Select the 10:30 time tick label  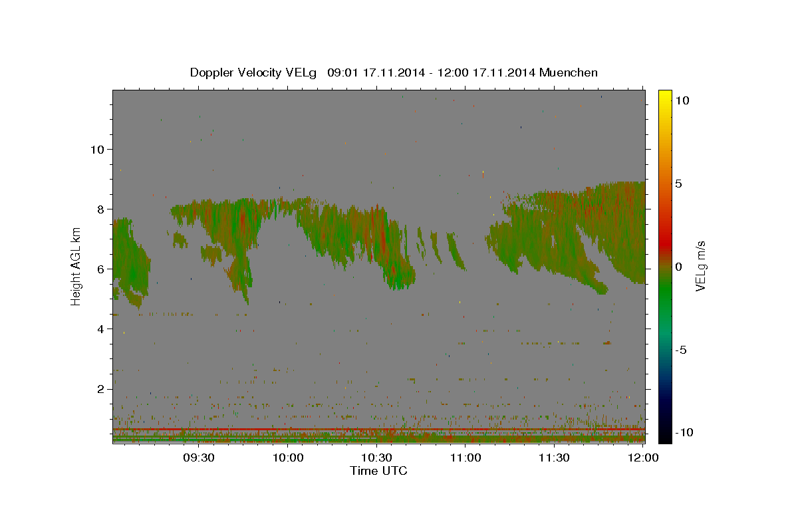click(376, 458)
